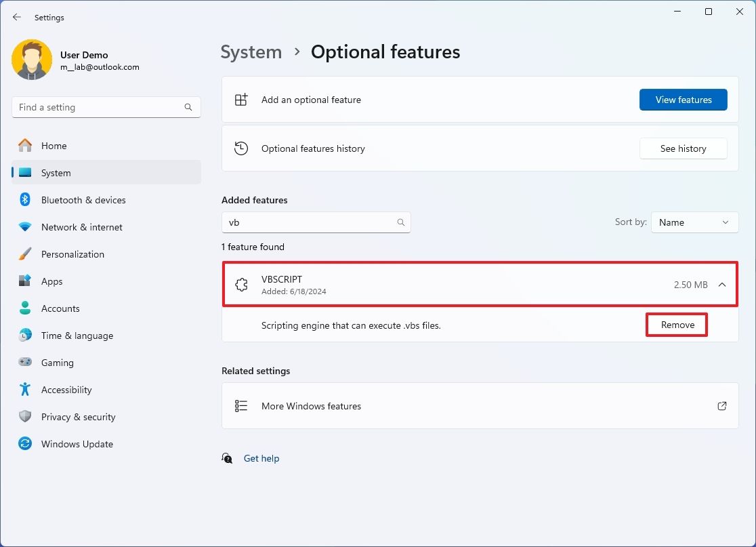
Task: Click the Get help chat icon
Action: coord(227,458)
